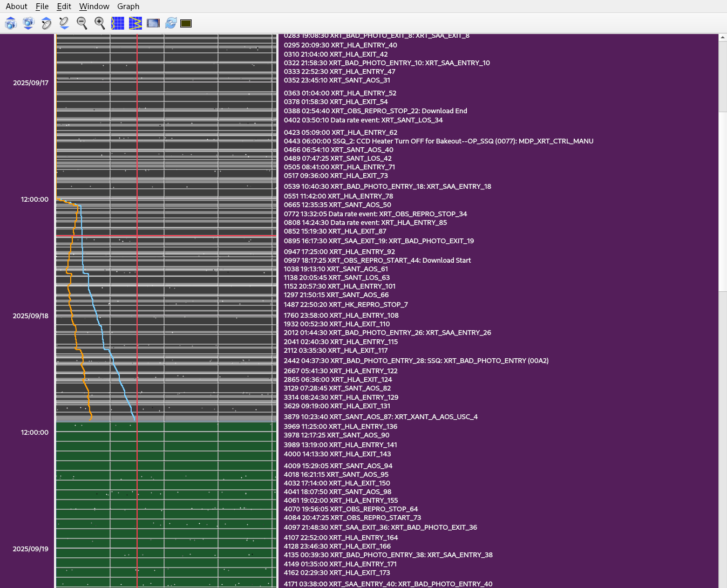Click the CCD Heater Turn OFF event line
The width and height of the screenshot is (727, 588).
(x=438, y=141)
